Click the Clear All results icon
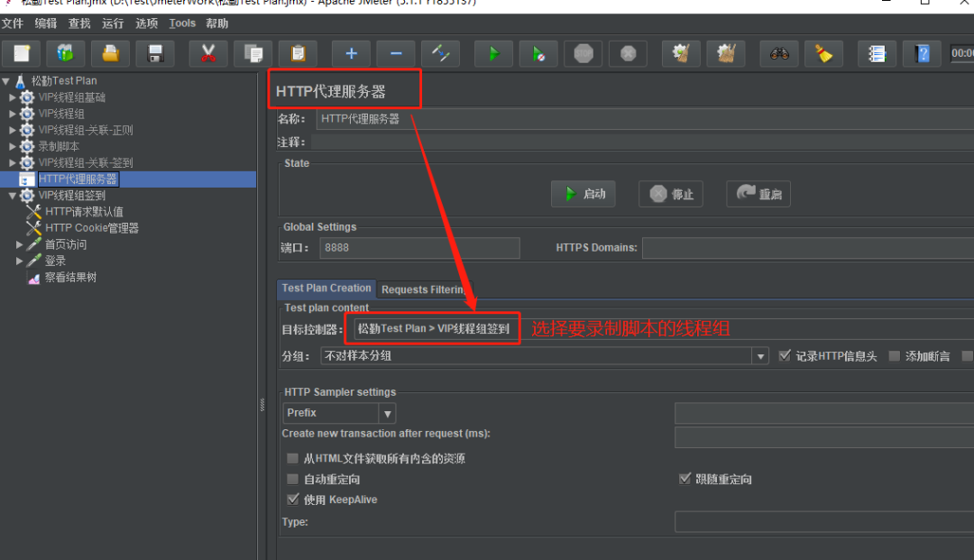The height and width of the screenshot is (560, 974). 726,53
